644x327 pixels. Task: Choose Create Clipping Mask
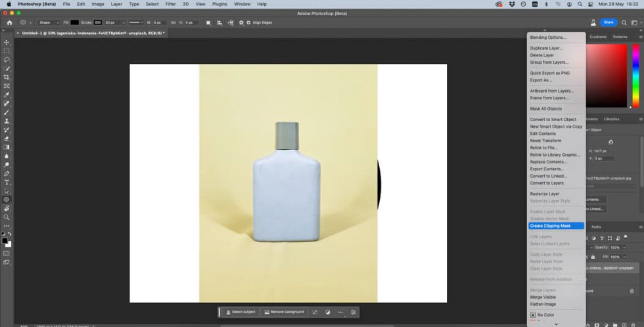556,226
